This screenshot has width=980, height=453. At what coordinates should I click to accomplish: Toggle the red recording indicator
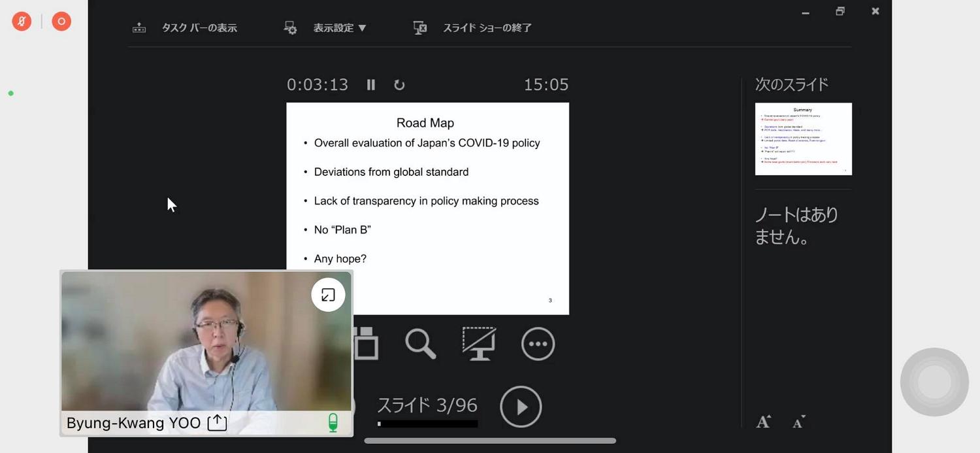[x=61, y=21]
